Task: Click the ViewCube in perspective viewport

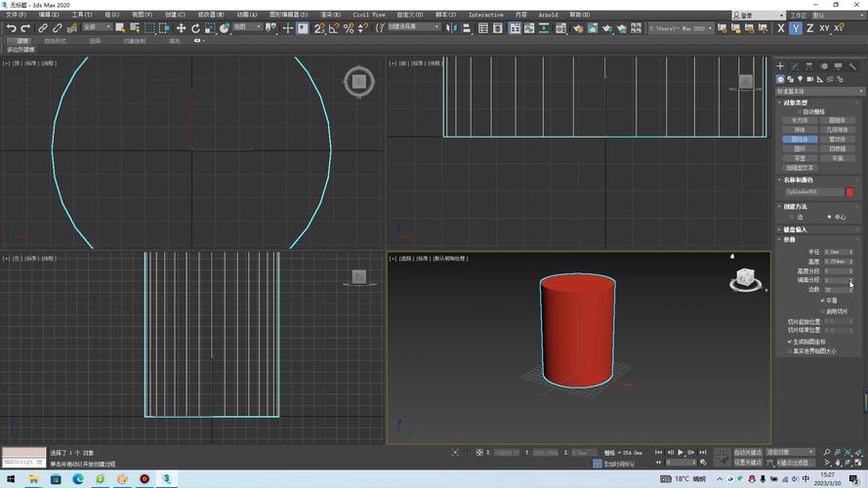Action: 744,279
